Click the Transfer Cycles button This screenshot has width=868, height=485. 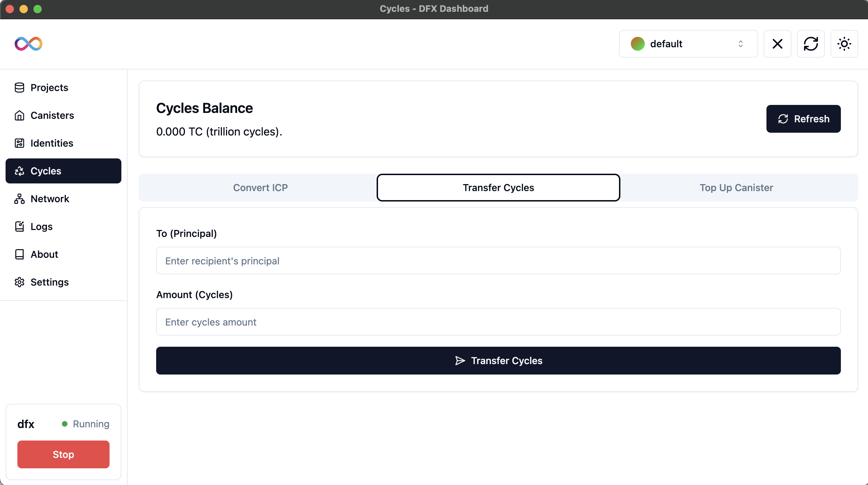click(x=498, y=361)
